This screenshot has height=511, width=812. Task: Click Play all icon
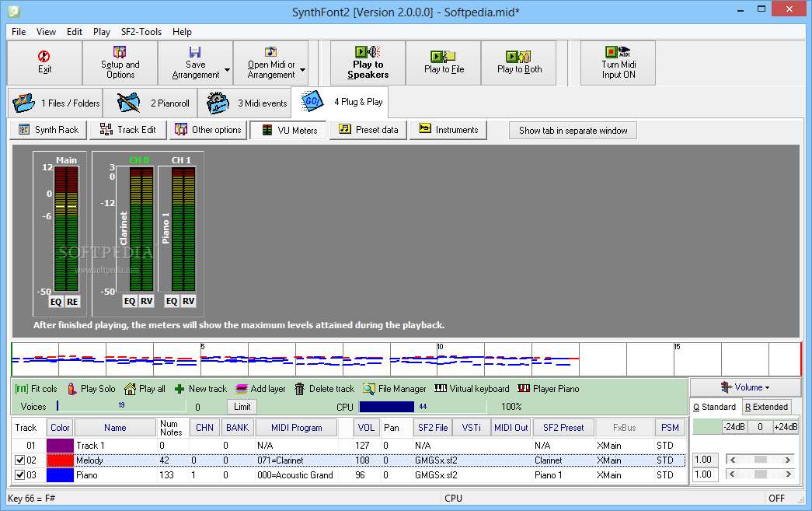tap(130, 389)
